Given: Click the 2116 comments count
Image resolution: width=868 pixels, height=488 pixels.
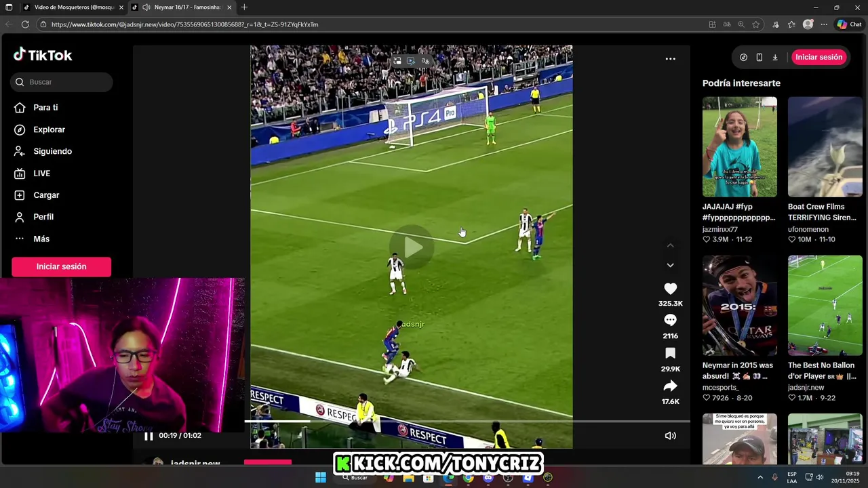Looking at the screenshot, I should point(670,336).
